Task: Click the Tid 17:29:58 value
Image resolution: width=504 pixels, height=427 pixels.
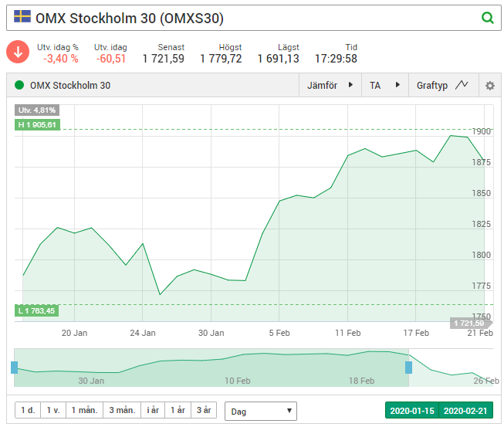Action: click(336, 59)
